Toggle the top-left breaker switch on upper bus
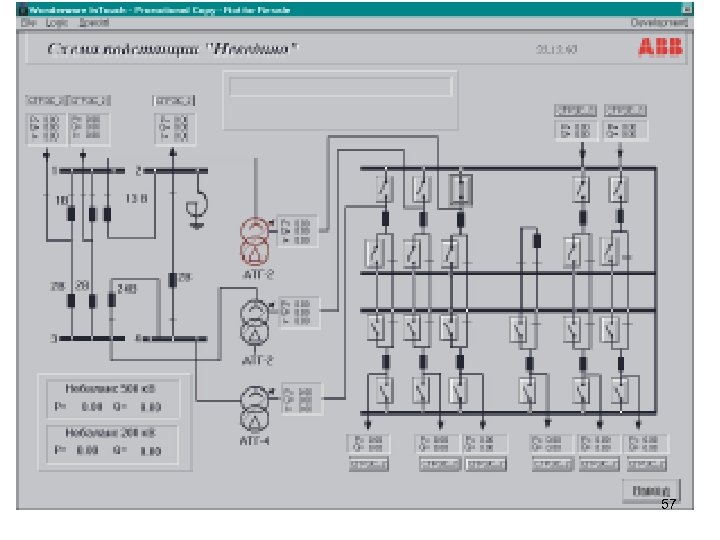 click(385, 188)
